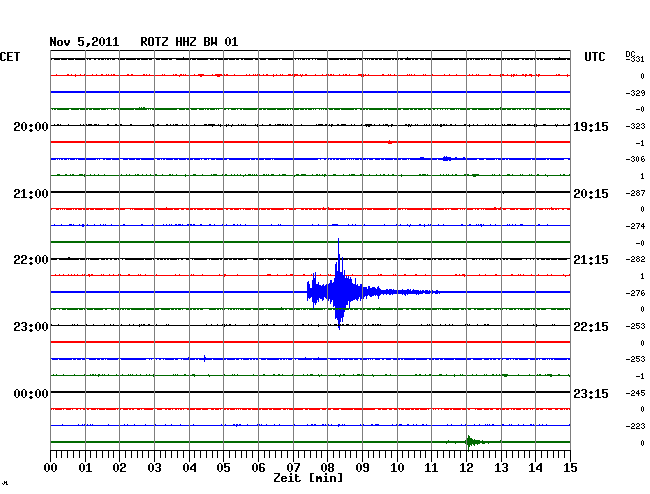Click the DC offset value -282
The height and width of the screenshot is (494, 650).
(635, 259)
